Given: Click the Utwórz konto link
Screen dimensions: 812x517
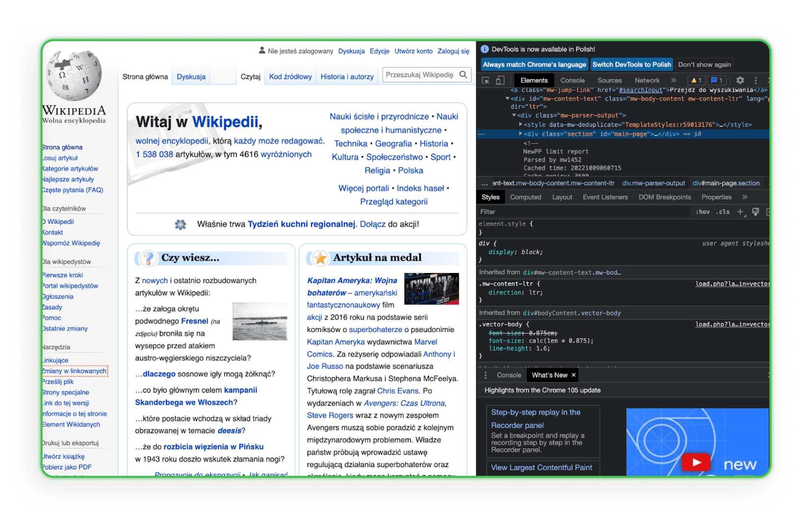Looking at the screenshot, I should click(x=414, y=51).
